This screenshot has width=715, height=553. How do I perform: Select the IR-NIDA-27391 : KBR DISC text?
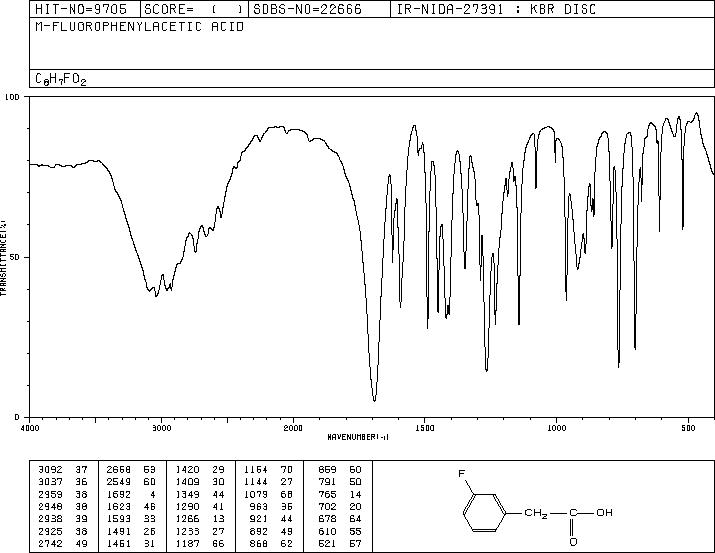click(496, 9)
